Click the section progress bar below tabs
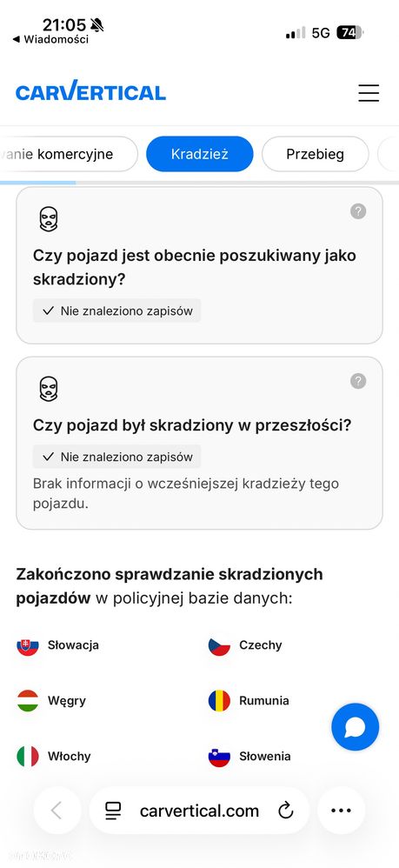399x868 pixels. click(199, 182)
